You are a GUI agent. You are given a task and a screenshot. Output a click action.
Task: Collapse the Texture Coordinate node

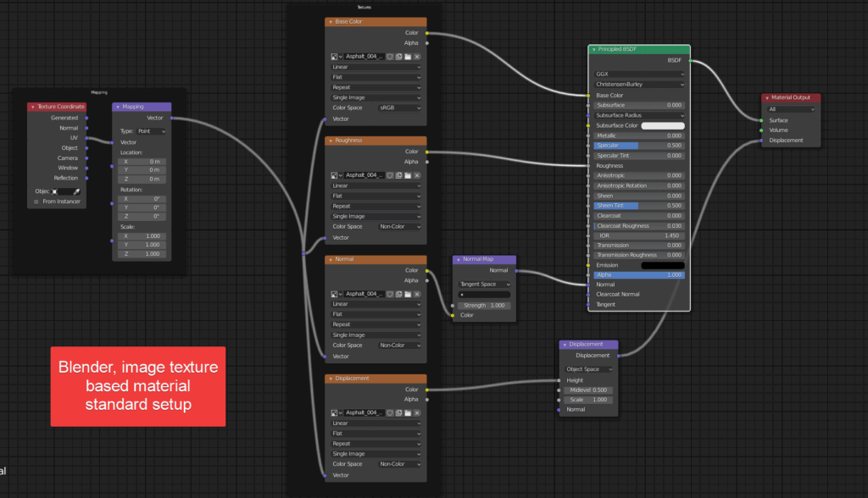[33, 107]
